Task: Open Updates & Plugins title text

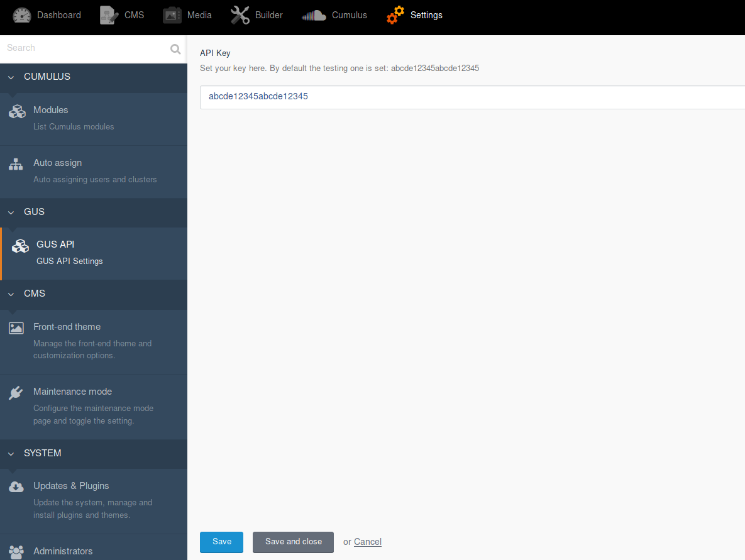Action: (x=71, y=486)
